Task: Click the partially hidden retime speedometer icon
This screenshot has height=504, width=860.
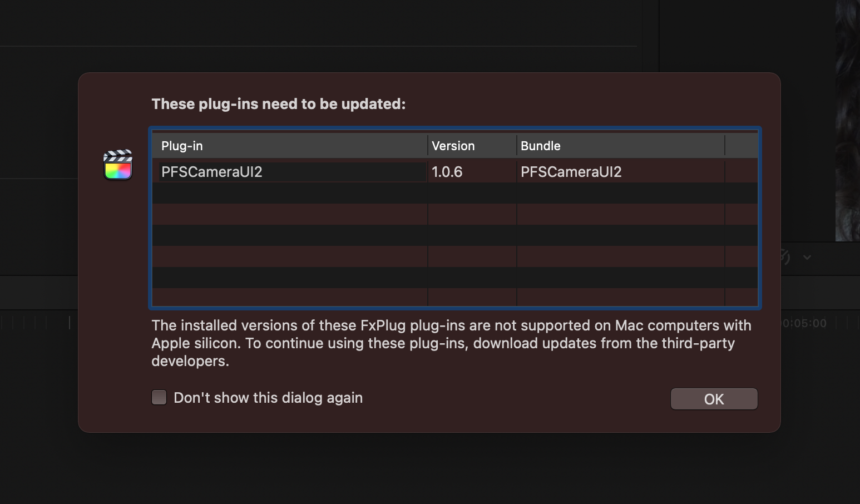Action: [784, 256]
